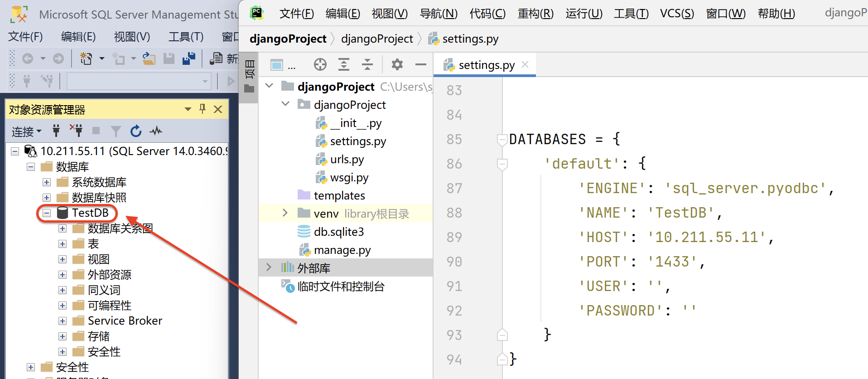Image resolution: width=868 pixels, height=379 pixels.
Task: Click the SSMS save all icon
Action: (x=188, y=58)
